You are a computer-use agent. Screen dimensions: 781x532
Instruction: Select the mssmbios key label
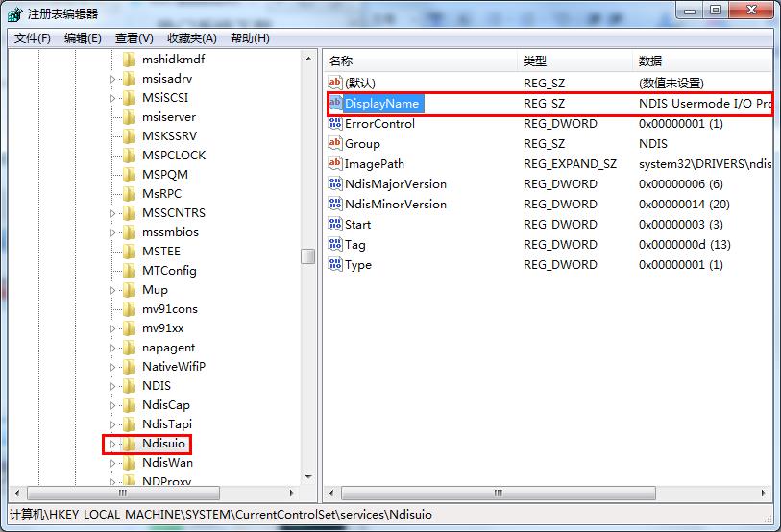click(x=170, y=232)
